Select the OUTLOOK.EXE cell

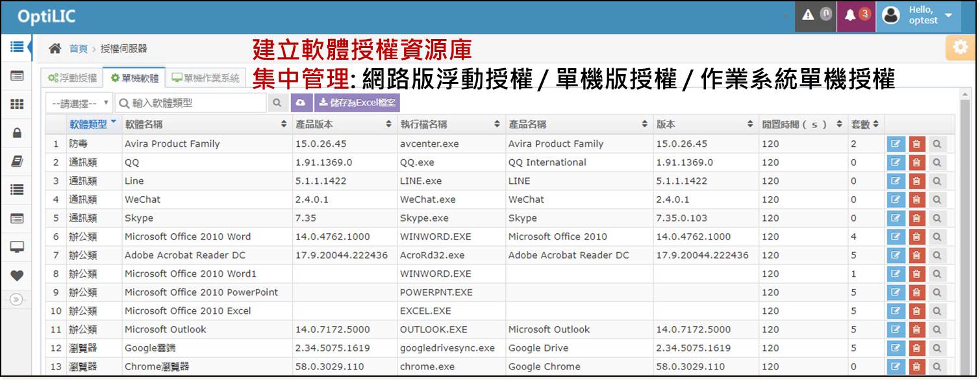coord(450,330)
